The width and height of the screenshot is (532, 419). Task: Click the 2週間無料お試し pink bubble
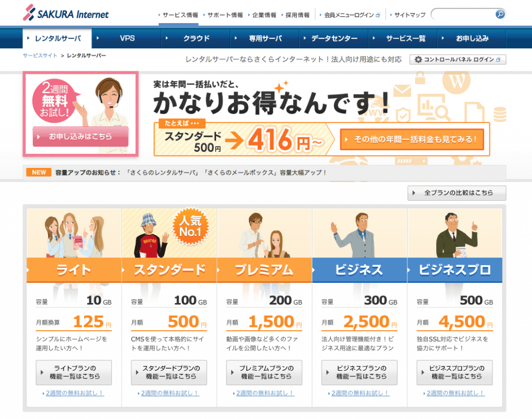pos(55,101)
